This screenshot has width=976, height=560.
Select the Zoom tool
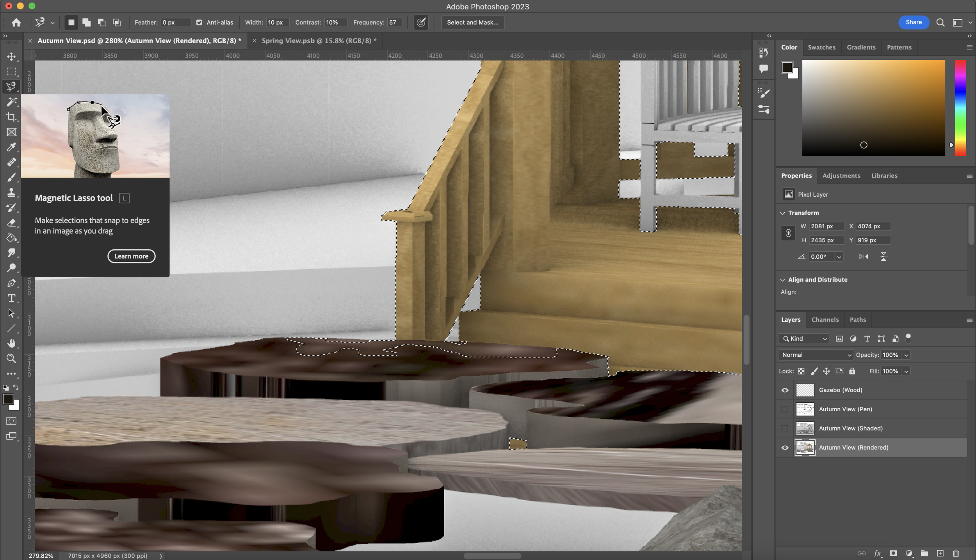11,358
